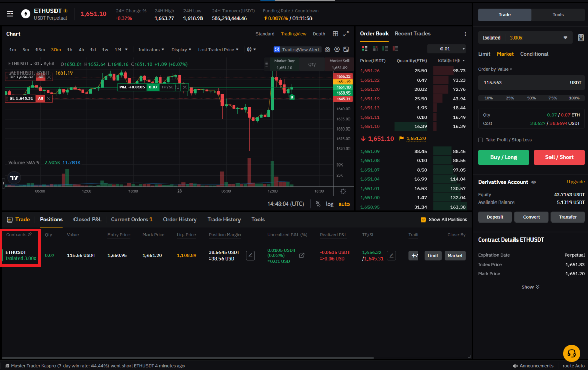Toggle log scale on chart

coord(329,204)
